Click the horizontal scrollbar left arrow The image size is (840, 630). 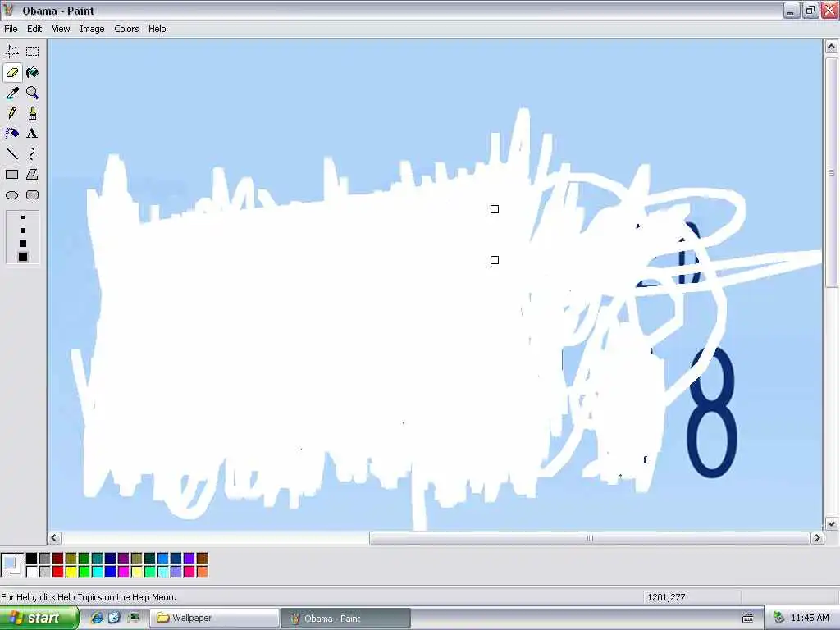tap(54, 538)
